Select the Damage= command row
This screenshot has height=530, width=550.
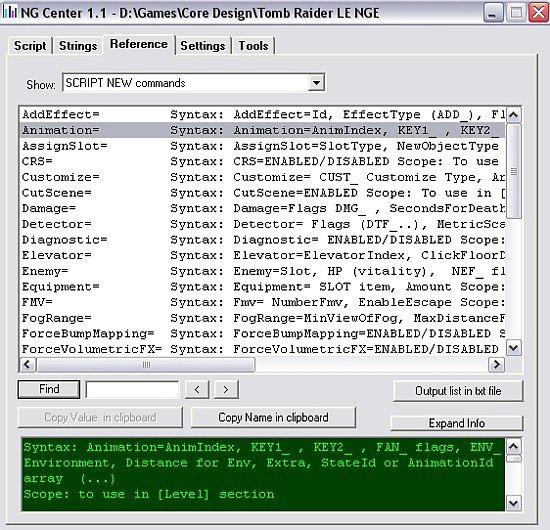pyautogui.click(x=263, y=208)
